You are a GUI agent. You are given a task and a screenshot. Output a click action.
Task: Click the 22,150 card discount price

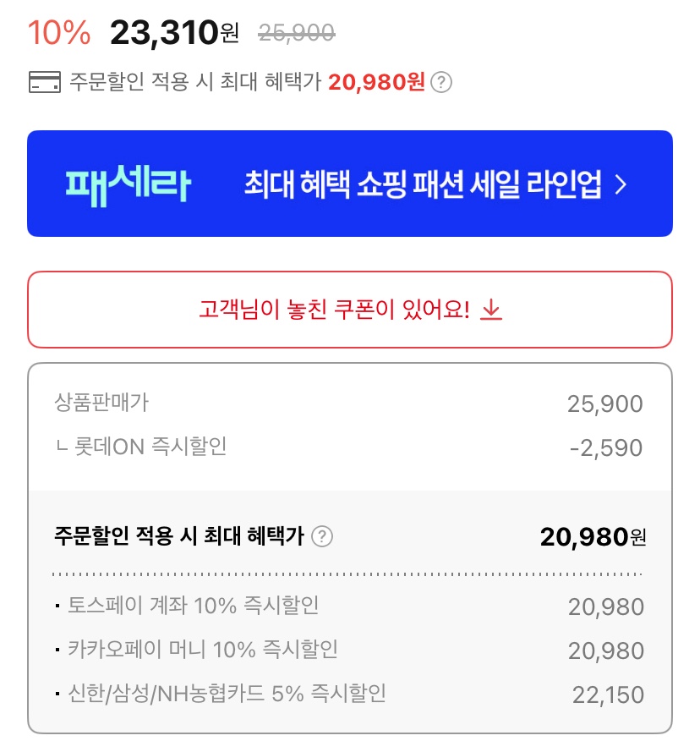point(608,695)
